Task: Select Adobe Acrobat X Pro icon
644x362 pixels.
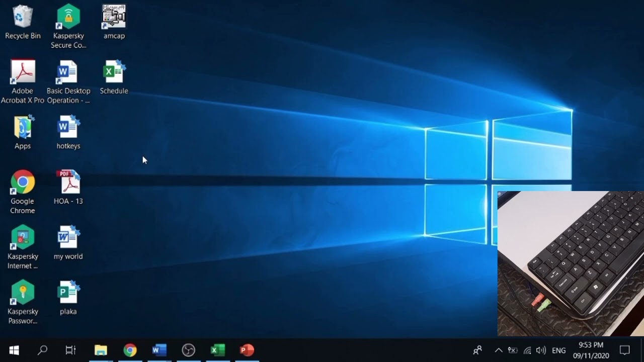Action: (x=23, y=82)
